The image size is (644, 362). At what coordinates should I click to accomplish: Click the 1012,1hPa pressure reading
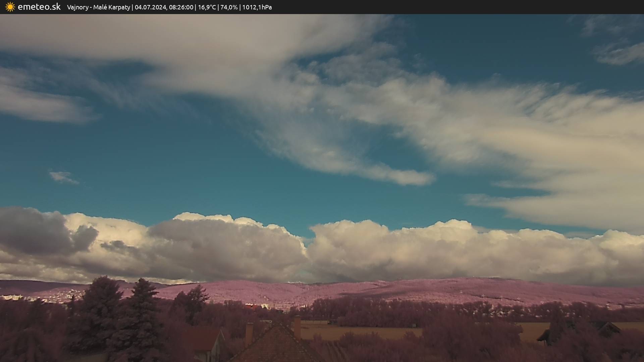tap(257, 7)
